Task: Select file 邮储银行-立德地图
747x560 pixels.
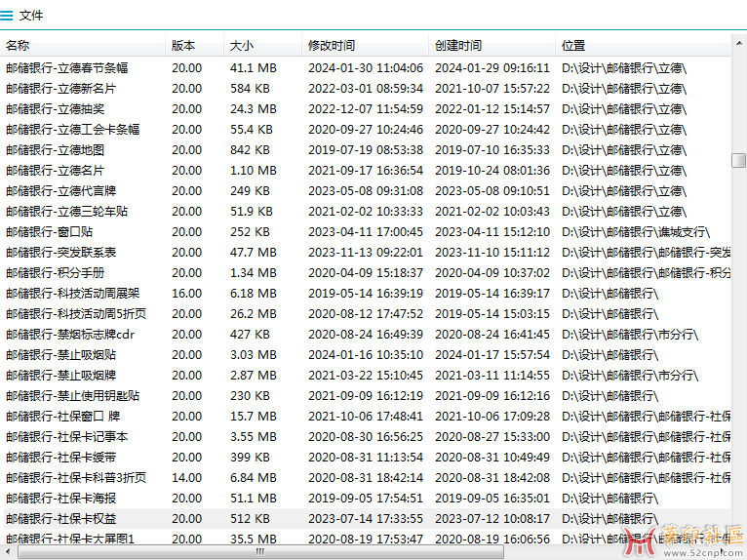Action: click(x=56, y=150)
